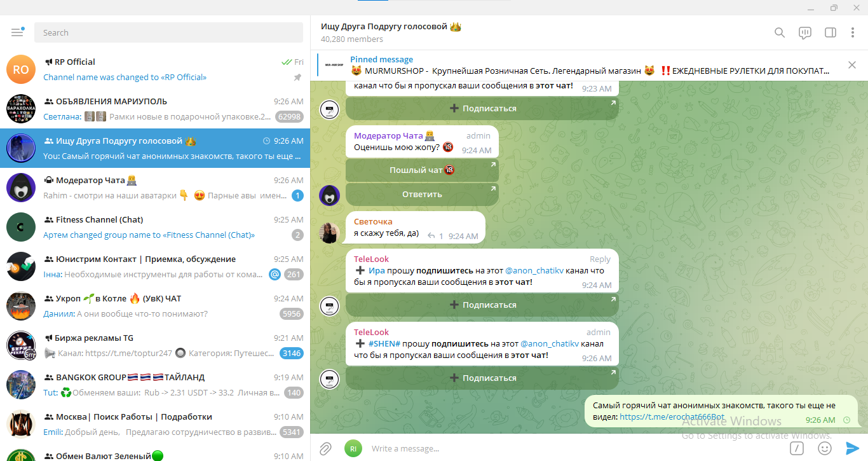Select the Модератор Чата chat in list
The image size is (868, 461).
click(155, 188)
